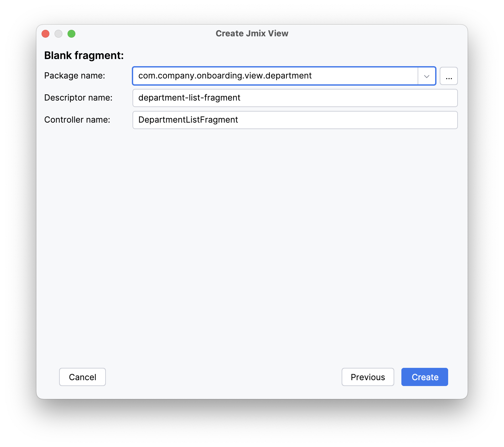This screenshot has height=447, width=504.
Task: Go back using the Previous button
Action: (x=367, y=377)
